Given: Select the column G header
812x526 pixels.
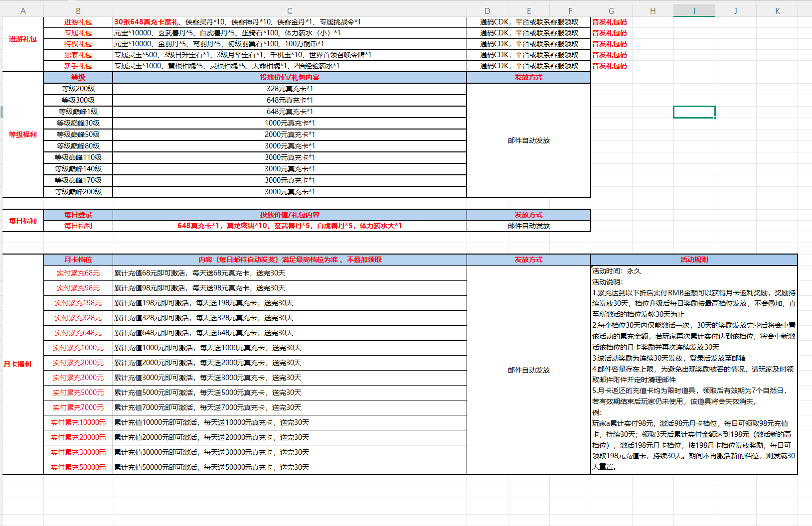Looking at the screenshot, I should coord(611,11).
